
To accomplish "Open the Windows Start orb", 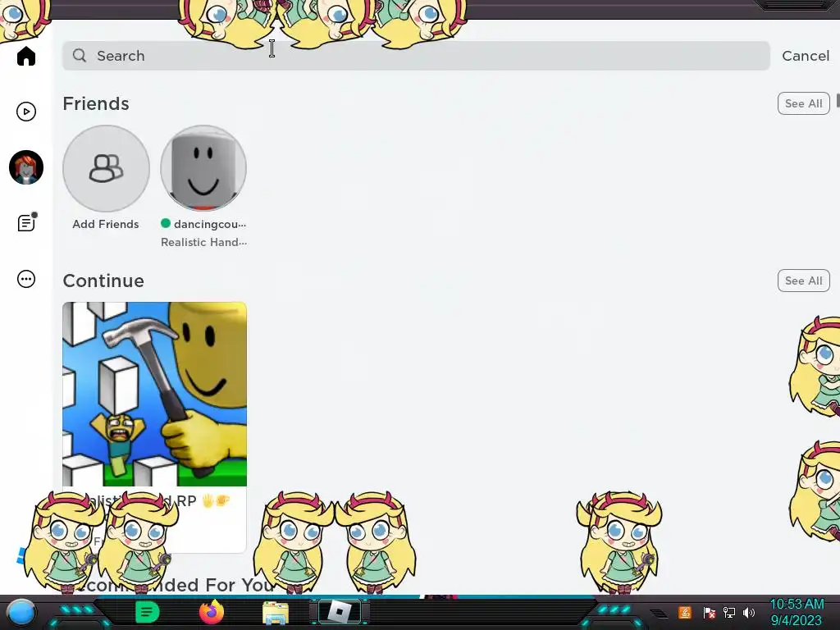I will click(x=21, y=612).
